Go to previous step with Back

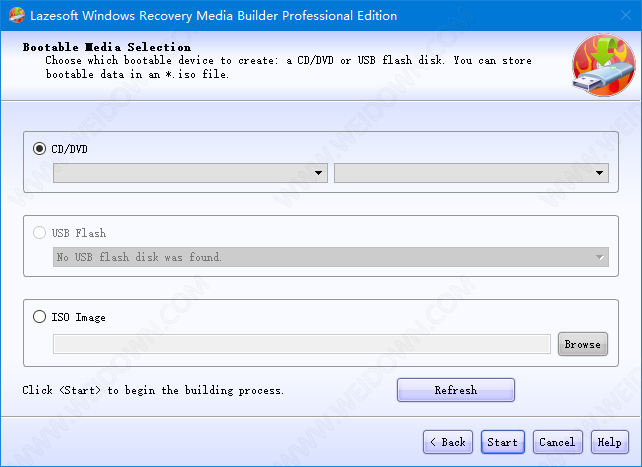447,442
